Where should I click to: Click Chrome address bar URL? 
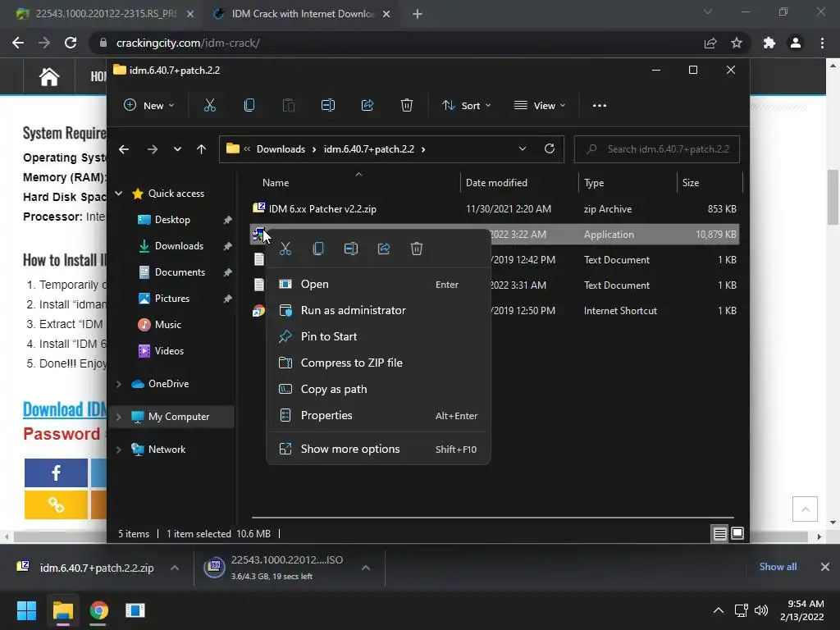[188, 43]
